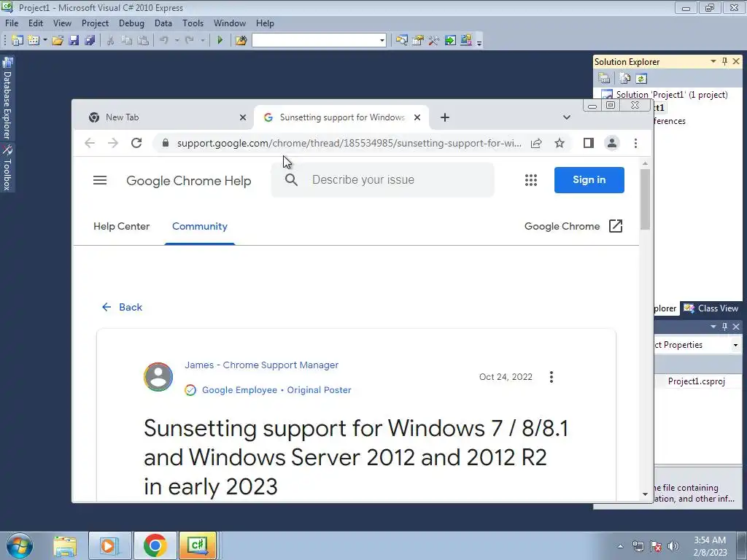Open the Redo history dropdown arrow
This screenshot has height=560, width=747.
(x=203, y=41)
